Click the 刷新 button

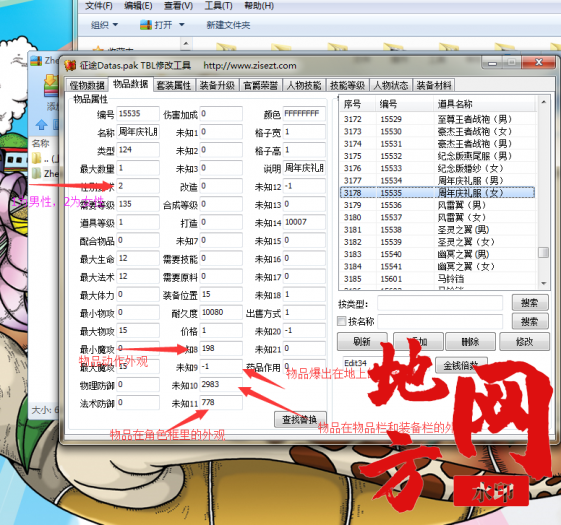[362, 341]
